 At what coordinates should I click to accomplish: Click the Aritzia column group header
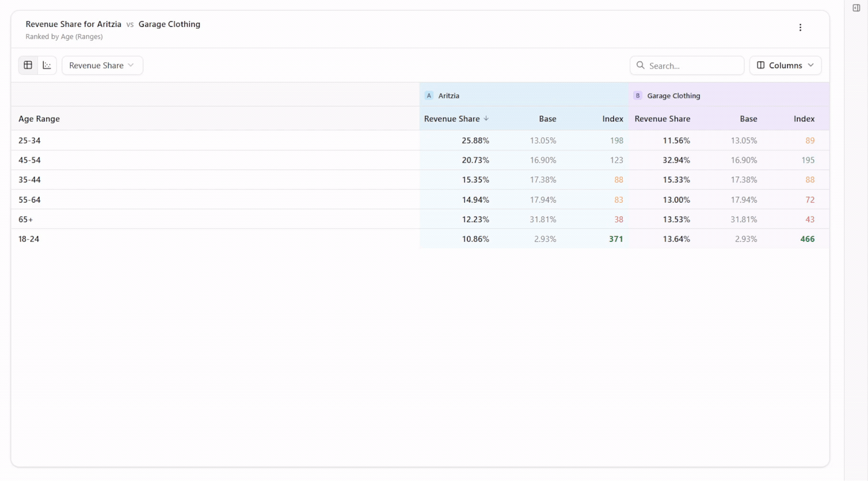524,95
